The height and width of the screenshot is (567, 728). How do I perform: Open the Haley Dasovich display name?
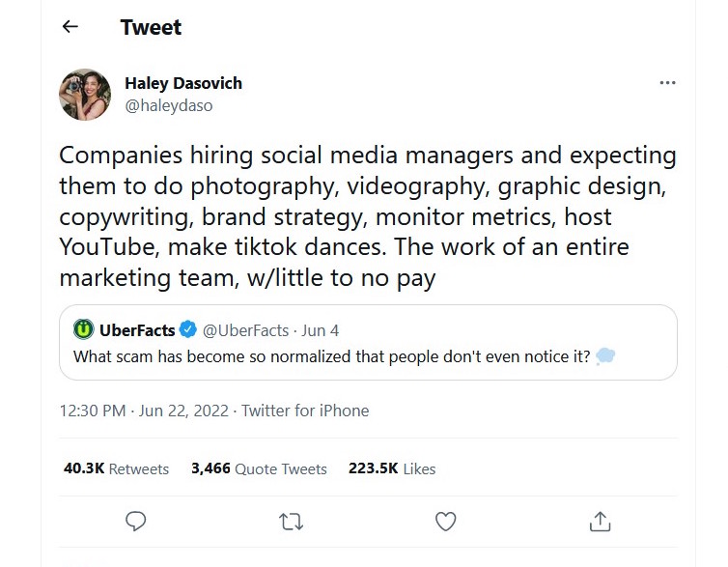[x=183, y=83]
